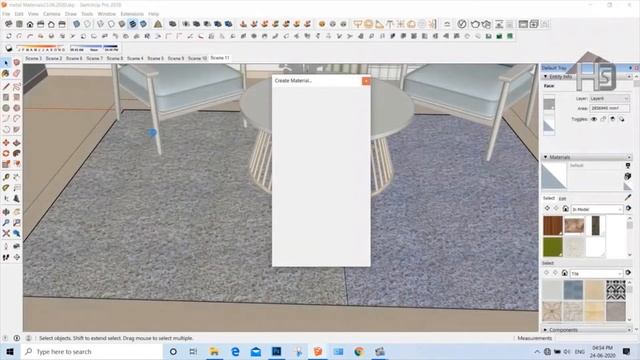Open the Create Material sample paint icon
Screen dimensions: 640x360
tap(628, 176)
